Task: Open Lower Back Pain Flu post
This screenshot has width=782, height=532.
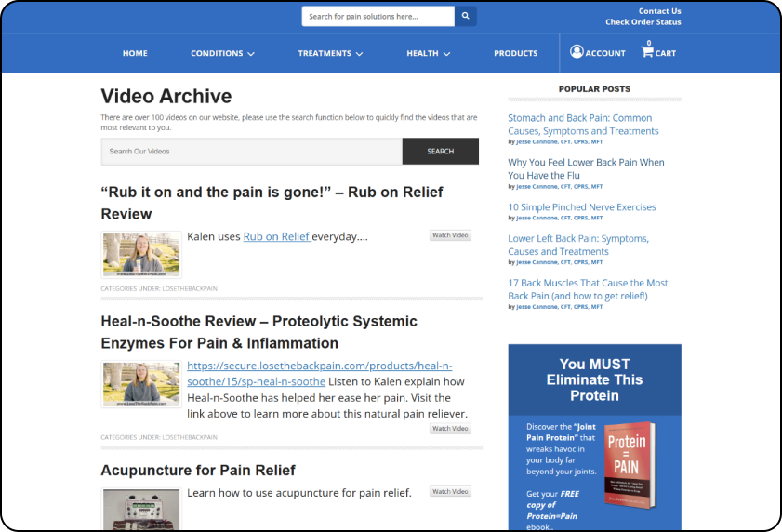Action: pos(586,168)
